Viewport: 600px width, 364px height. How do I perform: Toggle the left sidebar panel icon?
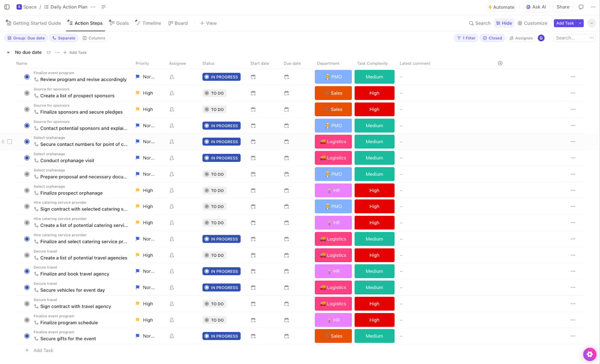pyautogui.click(x=7, y=7)
